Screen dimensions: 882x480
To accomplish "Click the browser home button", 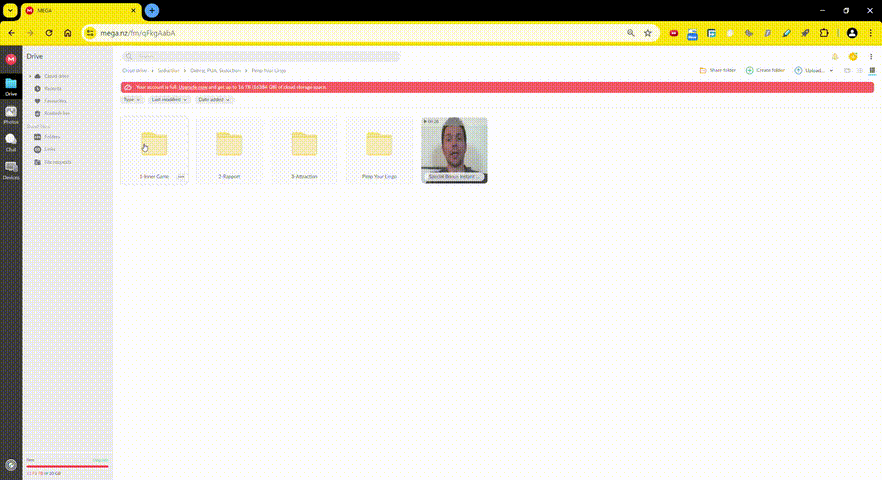I will tap(68, 33).
